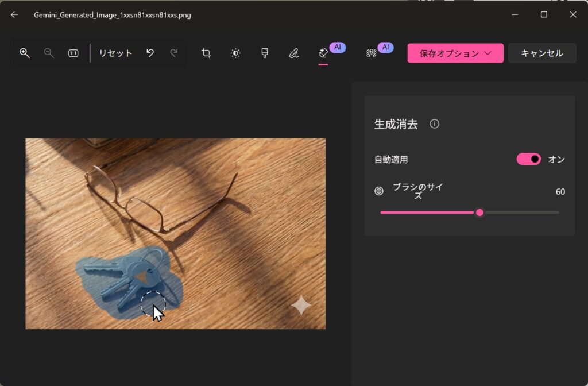
Task: Turn off the 自動適用 toggle
Action: coord(528,159)
